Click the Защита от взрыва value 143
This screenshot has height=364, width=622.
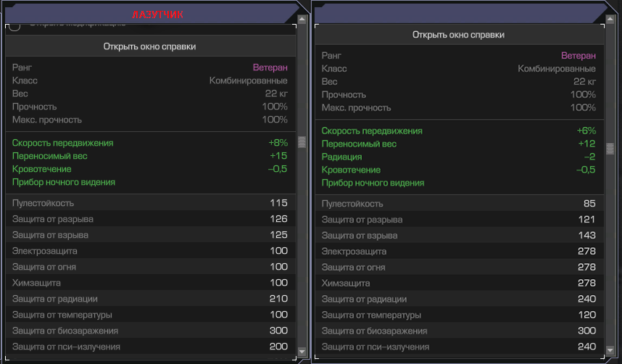click(586, 236)
